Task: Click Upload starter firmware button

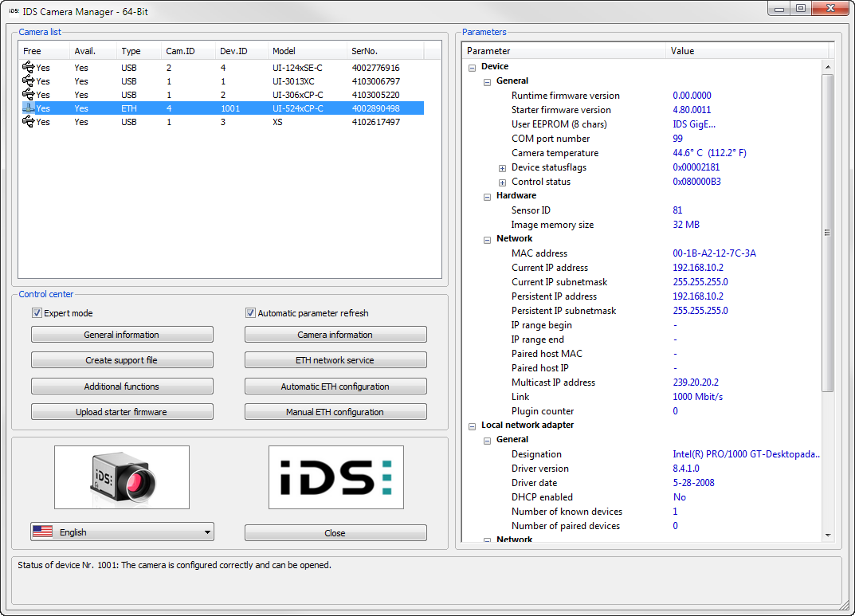Action: [122, 412]
